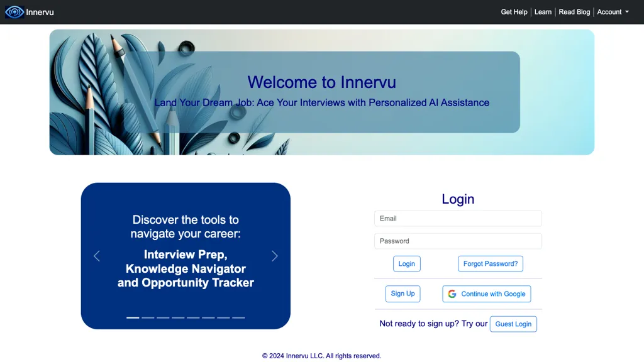
Task: Choose Continue with Google
Action: point(487,294)
